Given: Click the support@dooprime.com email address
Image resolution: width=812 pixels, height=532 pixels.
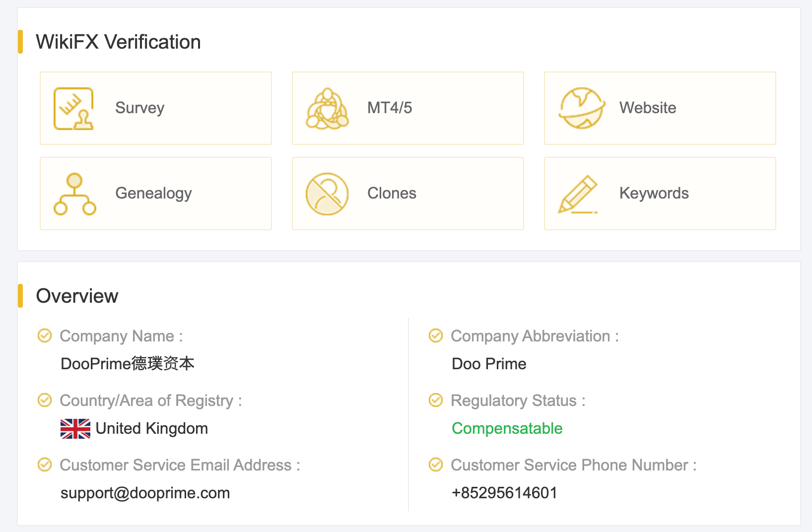Looking at the screenshot, I should 145,493.
